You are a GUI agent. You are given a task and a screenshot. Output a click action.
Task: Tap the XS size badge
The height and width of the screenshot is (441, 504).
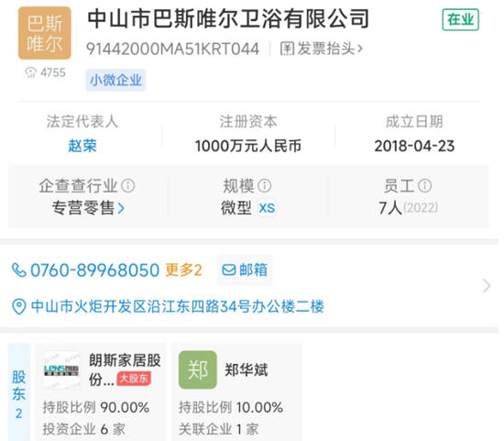click(x=267, y=208)
